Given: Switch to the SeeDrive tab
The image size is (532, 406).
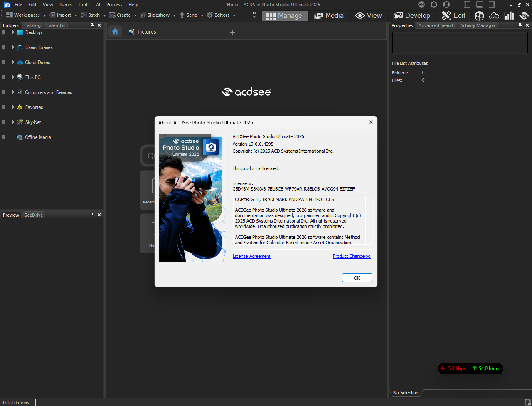Looking at the screenshot, I should point(34,215).
